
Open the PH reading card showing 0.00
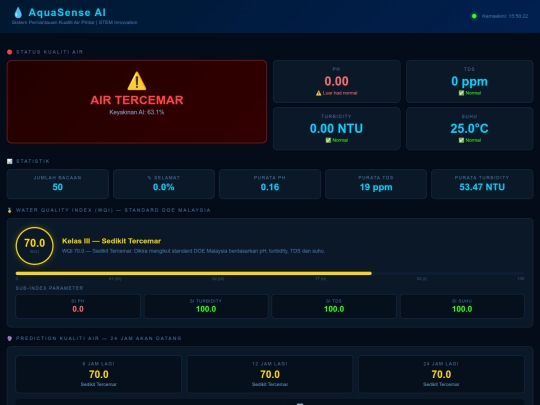(x=336, y=82)
